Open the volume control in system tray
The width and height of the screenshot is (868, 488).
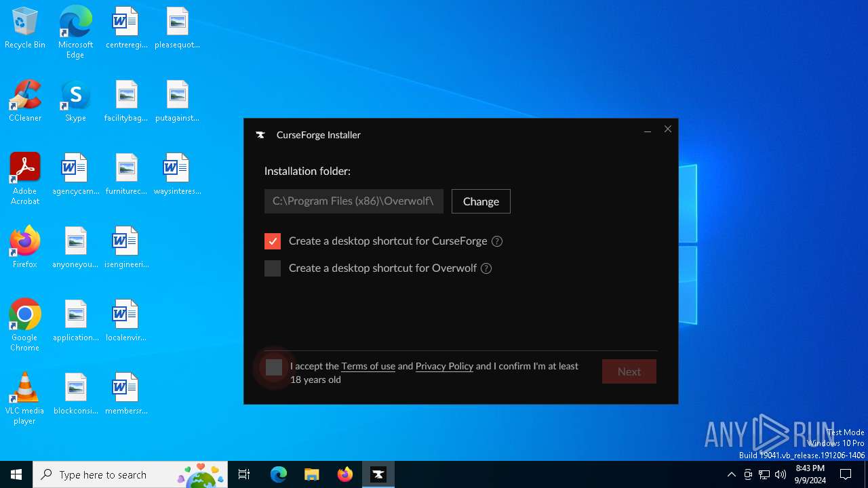[x=781, y=474]
